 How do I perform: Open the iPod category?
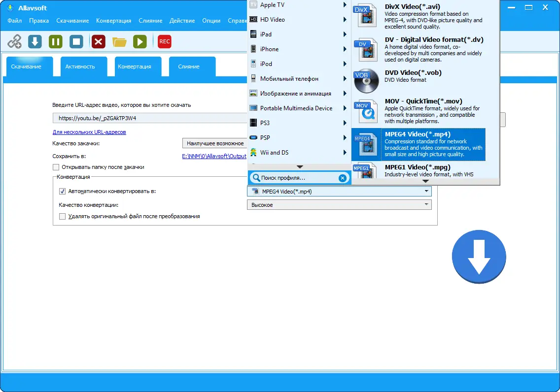(x=298, y=64)
